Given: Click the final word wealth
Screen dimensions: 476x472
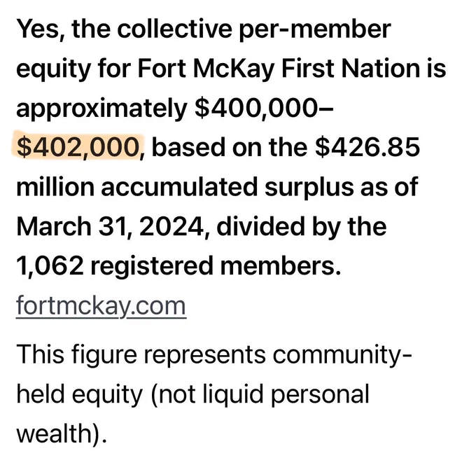Looking at the screenshot, I should [x=54, y=433].
